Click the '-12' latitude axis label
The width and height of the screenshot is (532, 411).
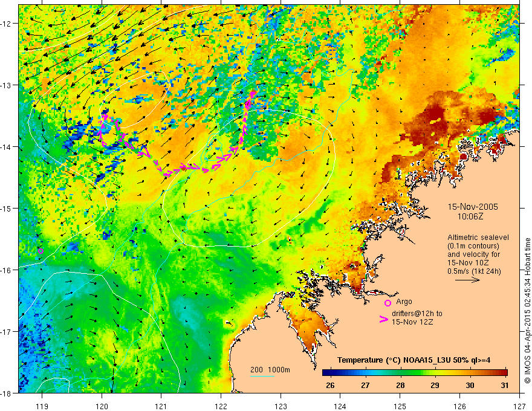tap(6, 24)
